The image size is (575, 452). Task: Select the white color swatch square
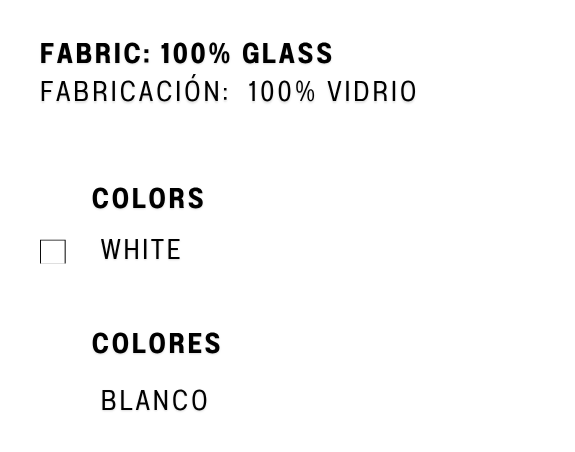(53, 251)
